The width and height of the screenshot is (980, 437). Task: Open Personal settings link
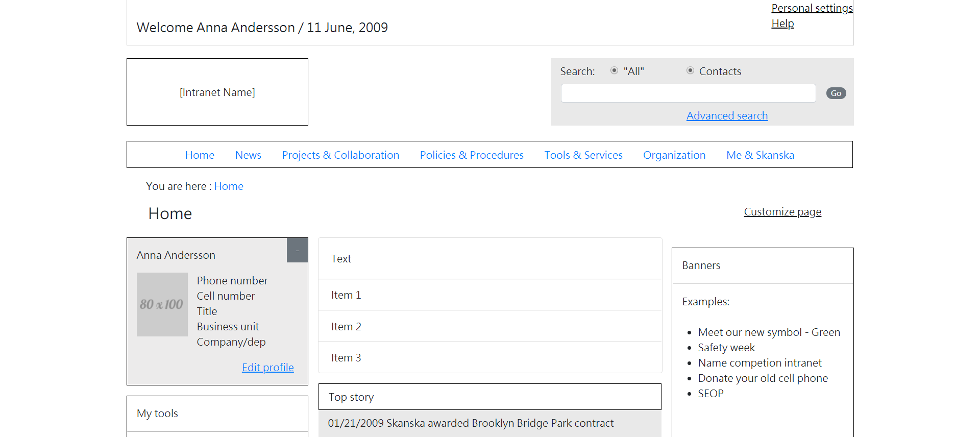click(x=812, y=8)
